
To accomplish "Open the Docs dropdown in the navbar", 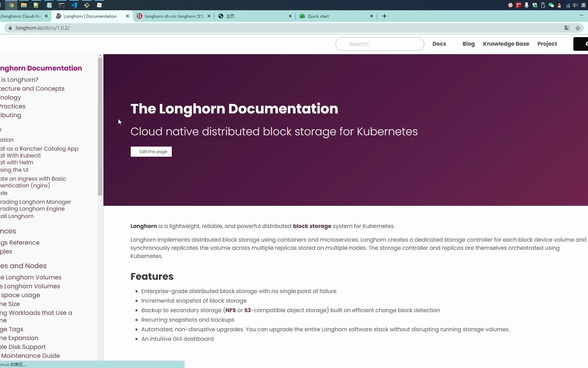I will (x=439, y=44).
